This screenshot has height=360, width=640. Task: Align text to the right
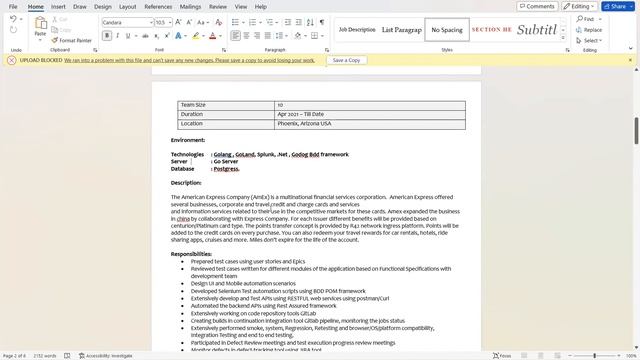click(x=257, y=36)
